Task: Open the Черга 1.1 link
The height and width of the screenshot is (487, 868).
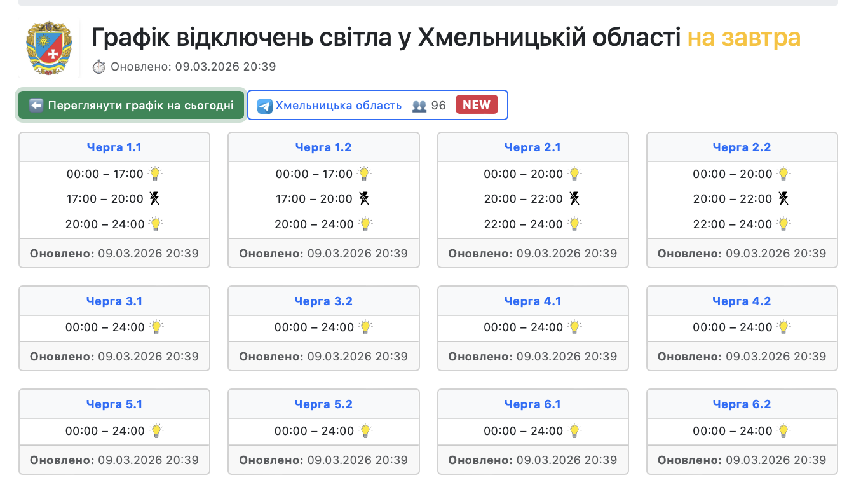Action: (x=114, y=147)
